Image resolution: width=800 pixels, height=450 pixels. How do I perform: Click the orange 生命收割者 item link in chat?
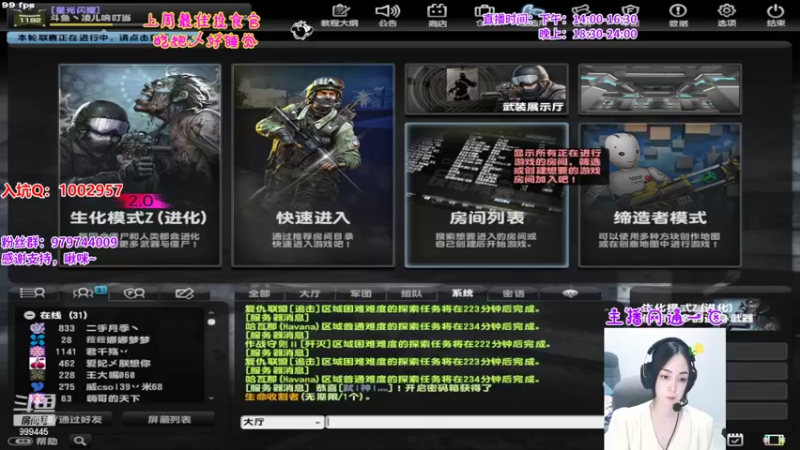[x=271, y=397]
